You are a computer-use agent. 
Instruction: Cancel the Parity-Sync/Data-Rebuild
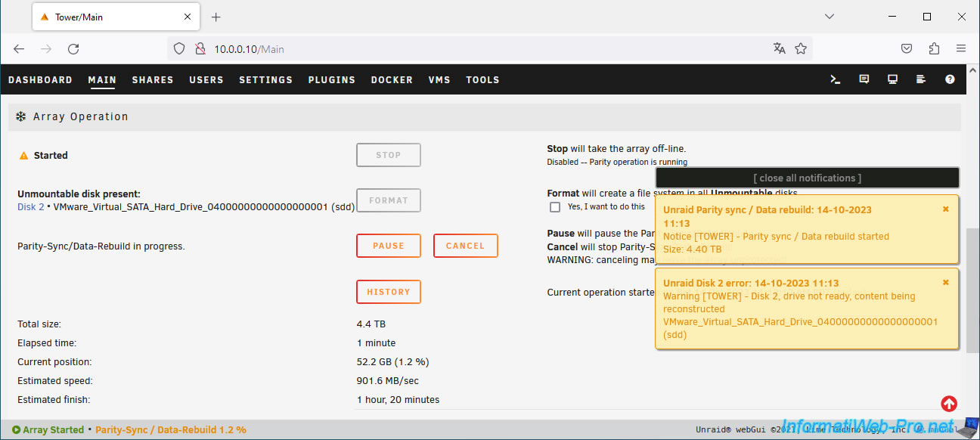465,246
